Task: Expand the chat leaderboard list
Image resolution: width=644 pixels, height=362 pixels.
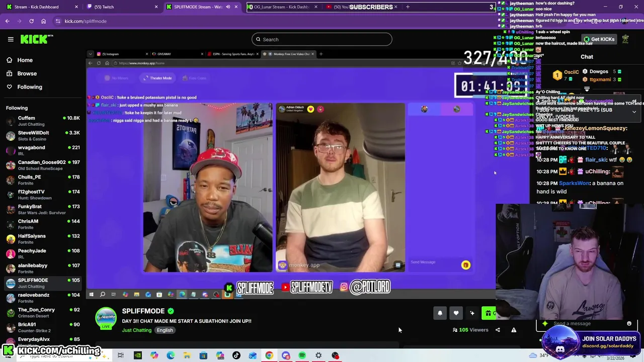Action: point(587,89)
